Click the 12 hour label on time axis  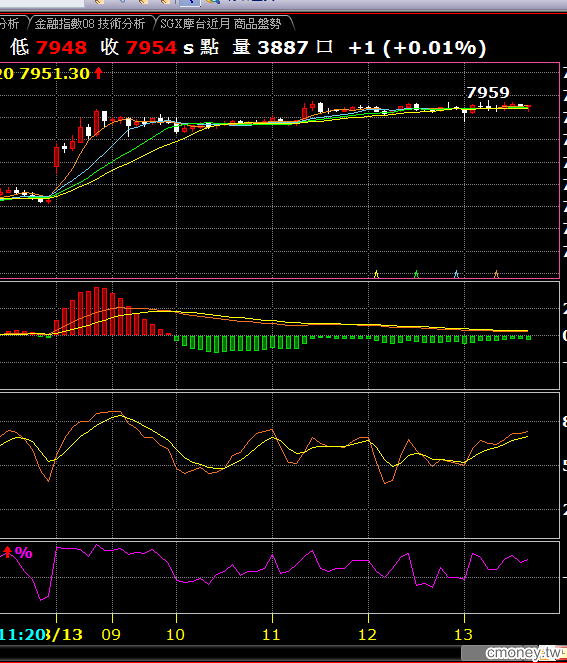pyautogui.click(x=367, y=635)
